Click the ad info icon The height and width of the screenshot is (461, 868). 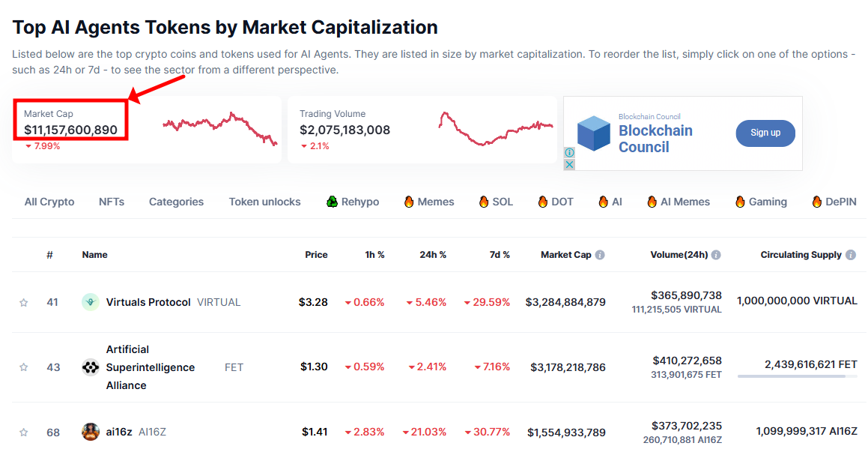pos(569,153)
